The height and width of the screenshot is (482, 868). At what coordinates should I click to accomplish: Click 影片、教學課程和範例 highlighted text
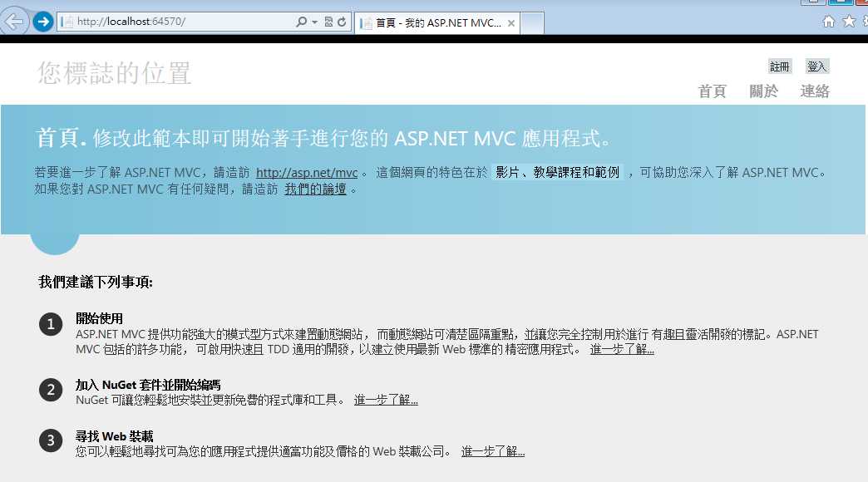[x=557, y=172]
